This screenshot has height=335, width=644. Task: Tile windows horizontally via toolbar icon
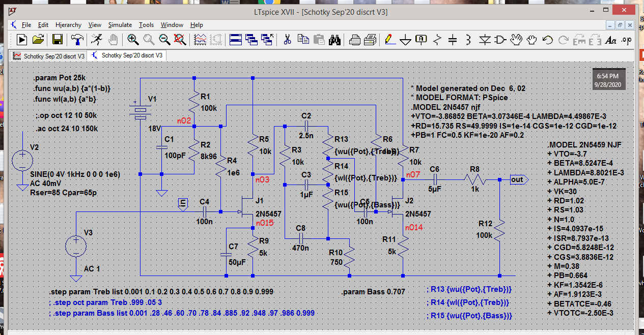tap(235, 39)
